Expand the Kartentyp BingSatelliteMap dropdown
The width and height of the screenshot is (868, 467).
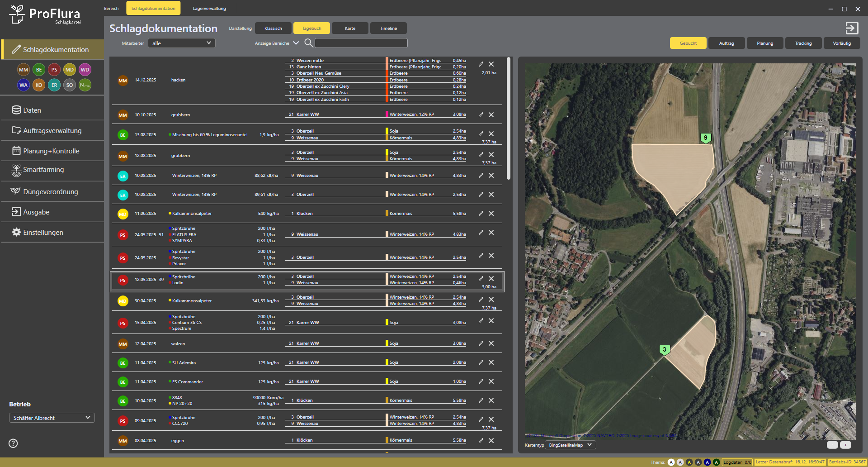[570, 445]
